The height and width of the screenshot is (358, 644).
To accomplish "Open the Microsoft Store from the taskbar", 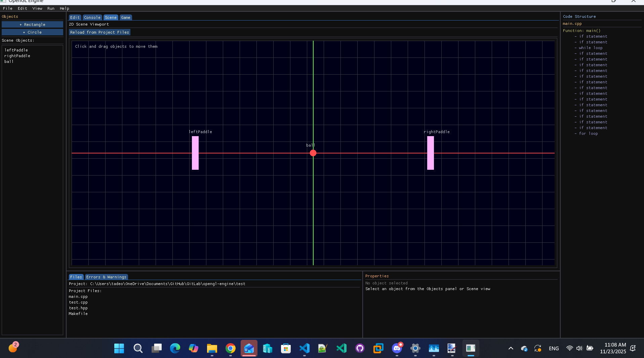I will [286, 349].
